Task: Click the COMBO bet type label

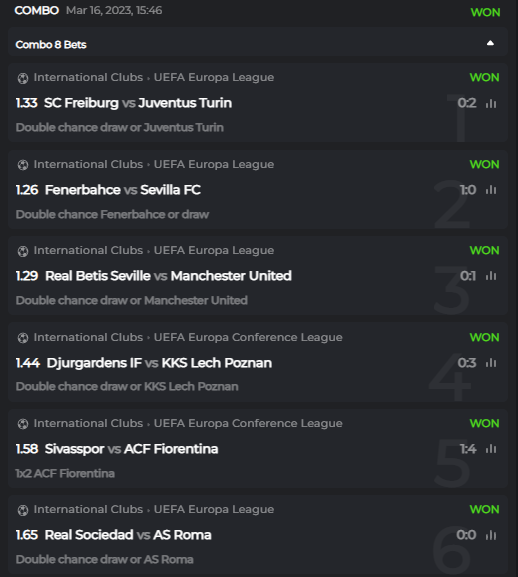Action: [36, 10]
